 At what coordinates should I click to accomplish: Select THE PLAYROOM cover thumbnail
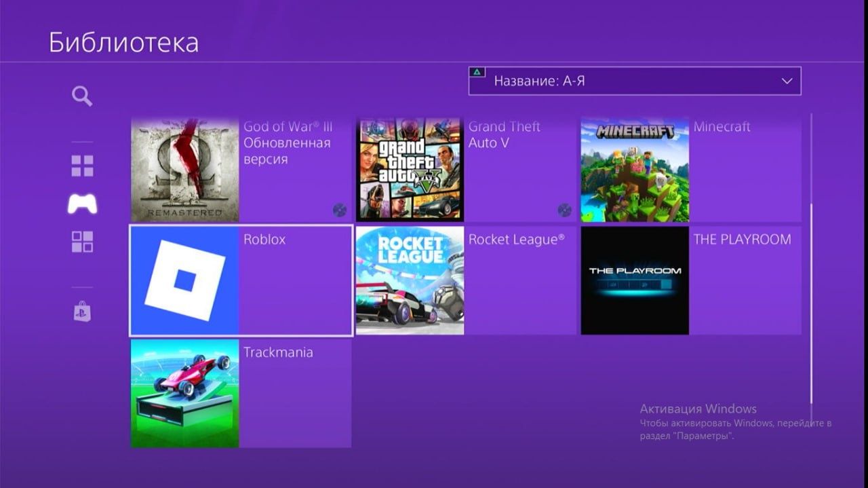point(635,281)
